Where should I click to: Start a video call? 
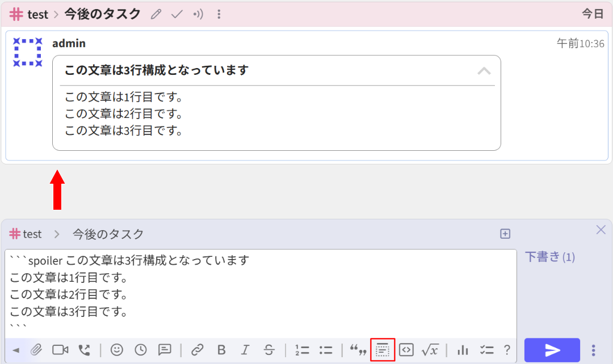pos(61,350)
